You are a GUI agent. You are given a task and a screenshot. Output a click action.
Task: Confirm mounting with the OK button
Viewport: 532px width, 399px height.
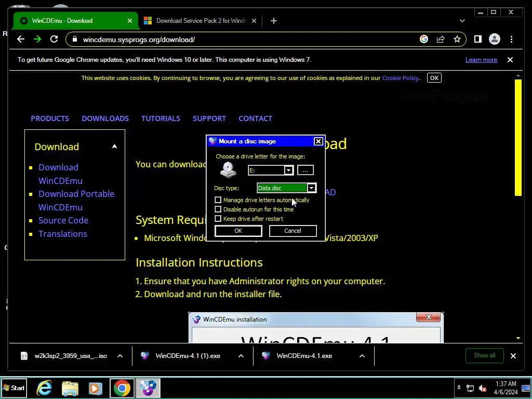pyautogui.click(x=238, y=231)
